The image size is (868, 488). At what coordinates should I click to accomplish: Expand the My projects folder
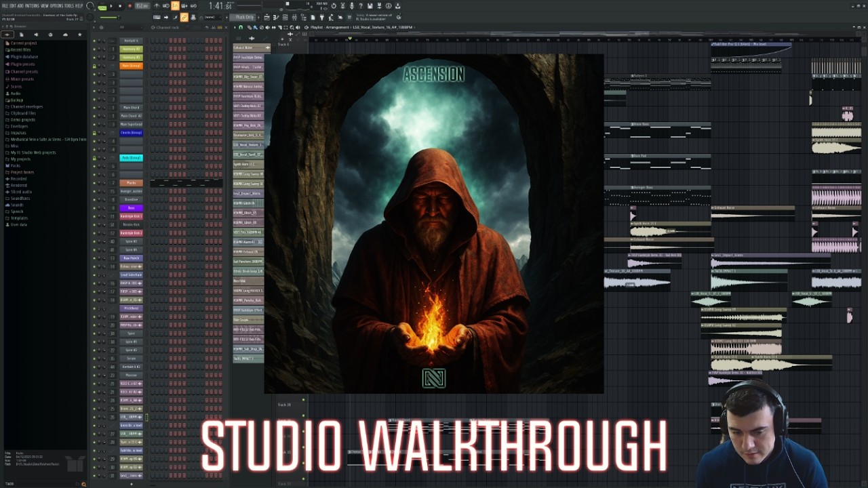(19, 159)
